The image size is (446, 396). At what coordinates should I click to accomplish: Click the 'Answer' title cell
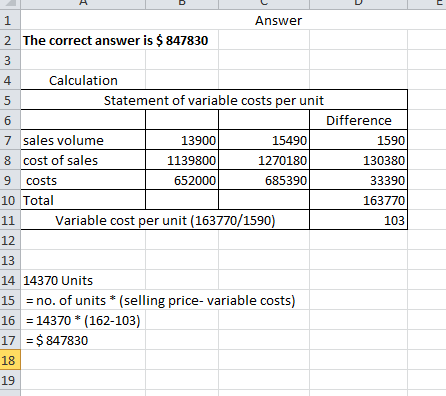(278, 21)
